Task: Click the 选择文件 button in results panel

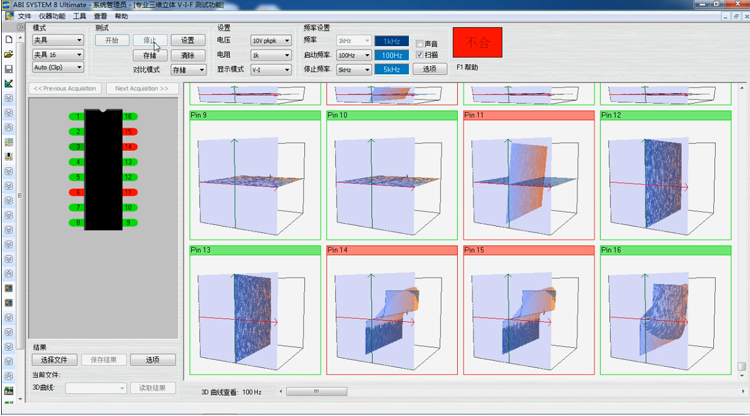Action: 54,360
